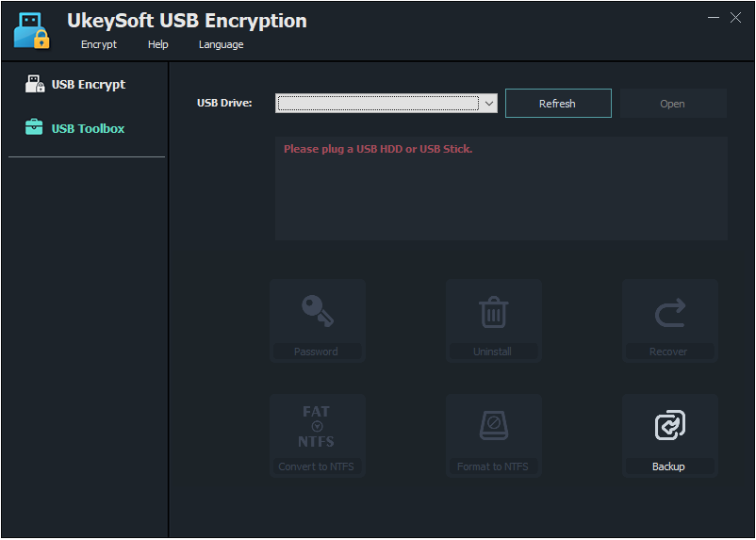This screenshot has height=540, width=756.
Task: Click the Uninstall trash can icon
Action: [x=493, y=313]
